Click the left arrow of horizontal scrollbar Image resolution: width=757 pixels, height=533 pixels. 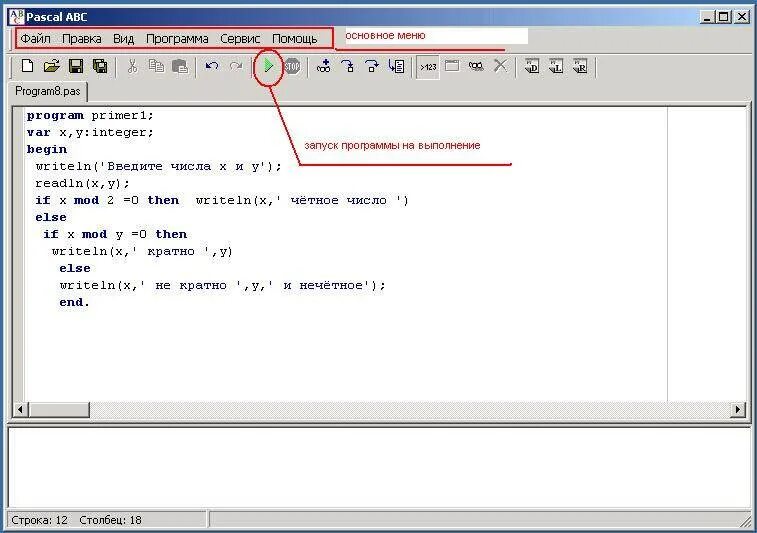(x=20, y=409)
